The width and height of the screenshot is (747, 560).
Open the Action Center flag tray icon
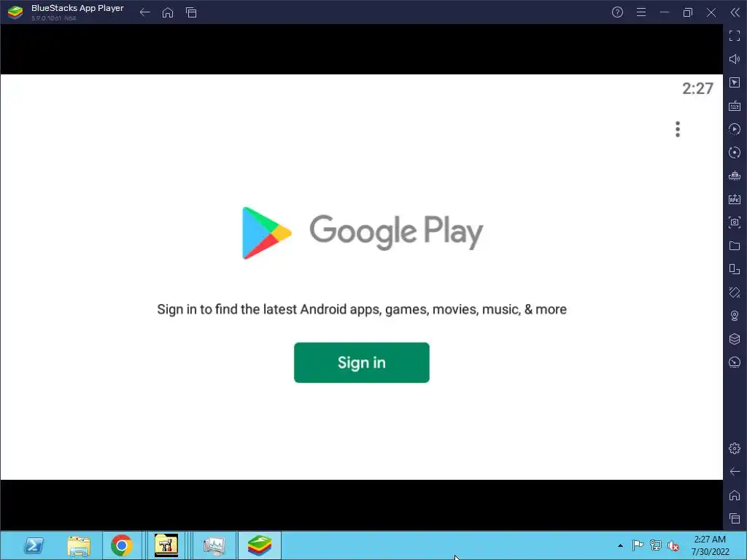coord(638,545)
